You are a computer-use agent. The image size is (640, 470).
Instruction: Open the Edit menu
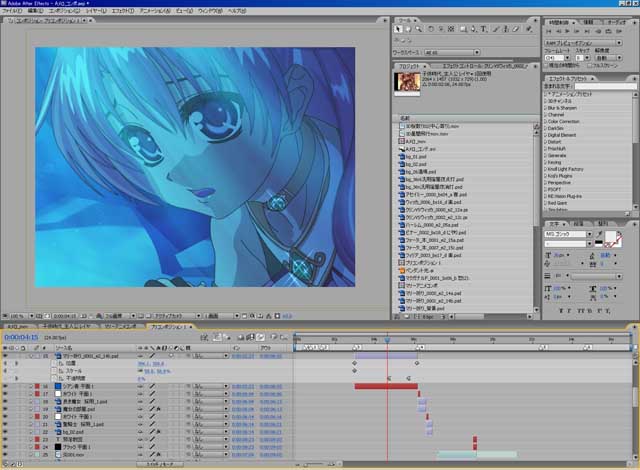pos(35,11)
